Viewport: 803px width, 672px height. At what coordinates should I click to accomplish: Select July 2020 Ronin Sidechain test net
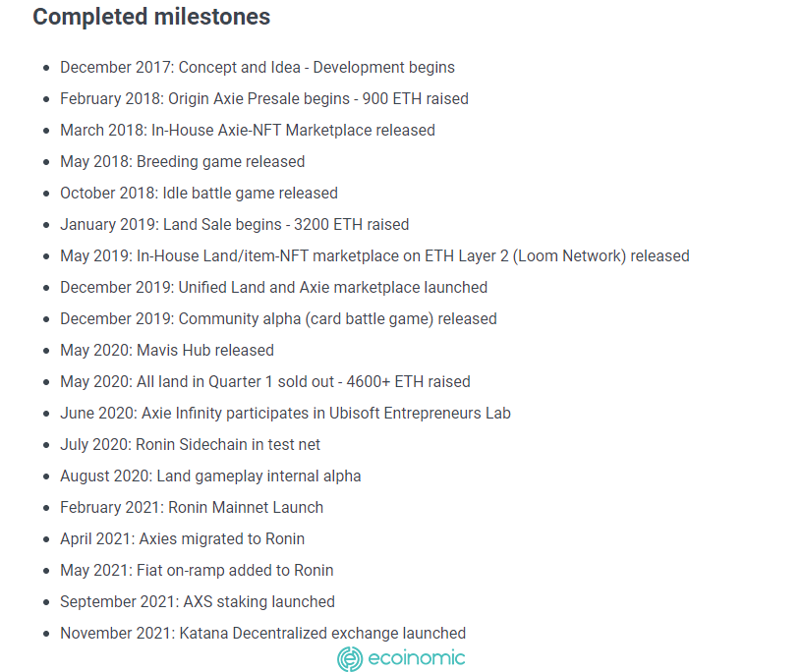click(x=190, y=445)
